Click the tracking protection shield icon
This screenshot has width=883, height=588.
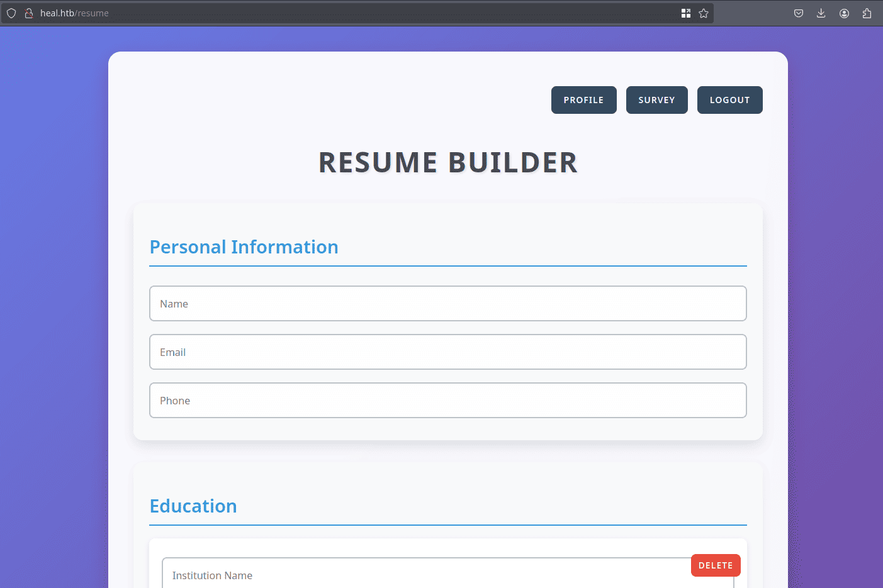click(x=11, y=13)
